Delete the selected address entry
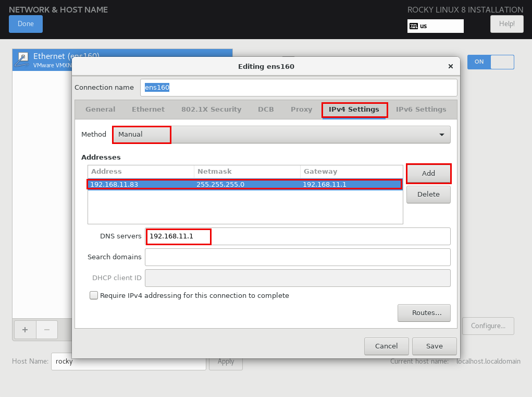The height and width of the screenshot is (397, 532). click(x=428, y=195)
